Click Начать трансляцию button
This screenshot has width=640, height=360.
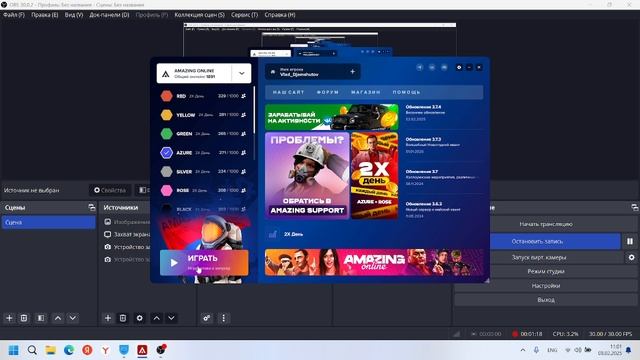546,224
